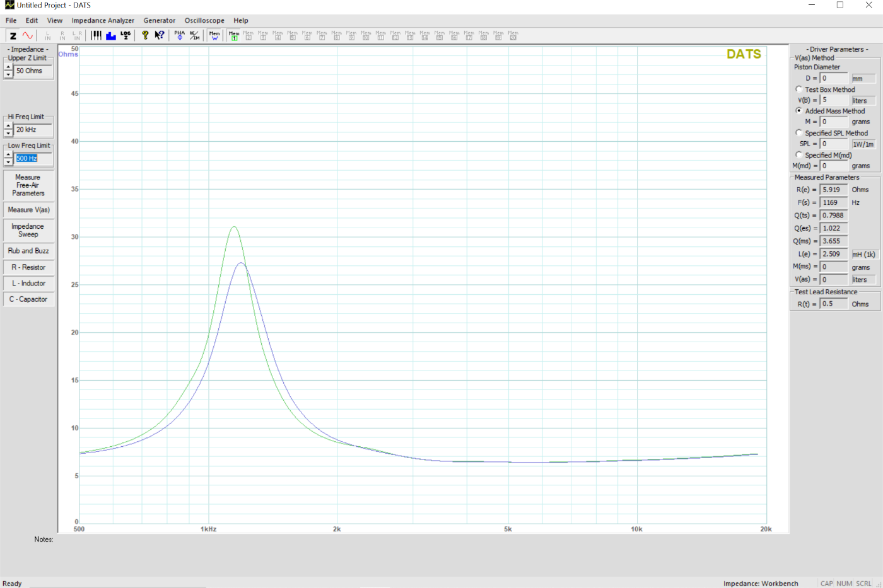Open the Impedance Analyzer menu

click(103, 21)
